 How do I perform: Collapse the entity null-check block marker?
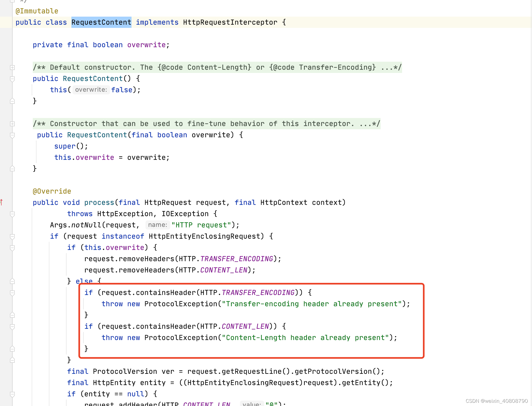tap(12, 394)
